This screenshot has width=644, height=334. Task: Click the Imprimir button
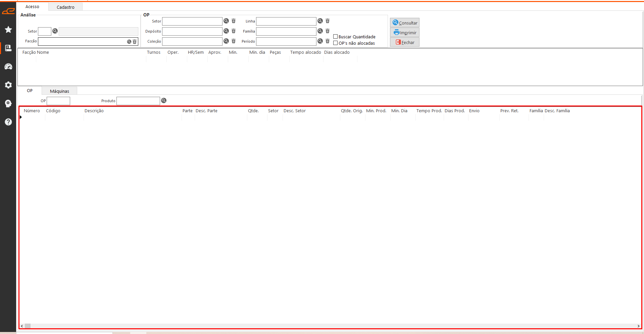(x=405, y=33)
